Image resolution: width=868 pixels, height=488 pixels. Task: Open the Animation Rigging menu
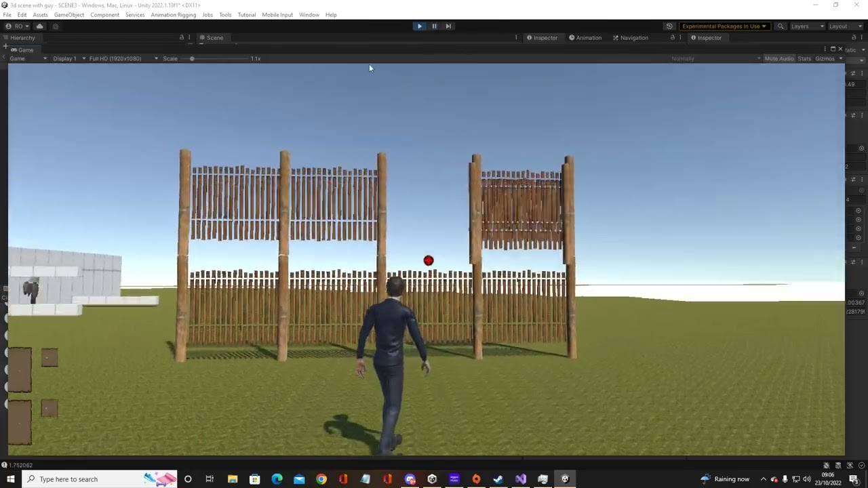(x=173, y=15)
